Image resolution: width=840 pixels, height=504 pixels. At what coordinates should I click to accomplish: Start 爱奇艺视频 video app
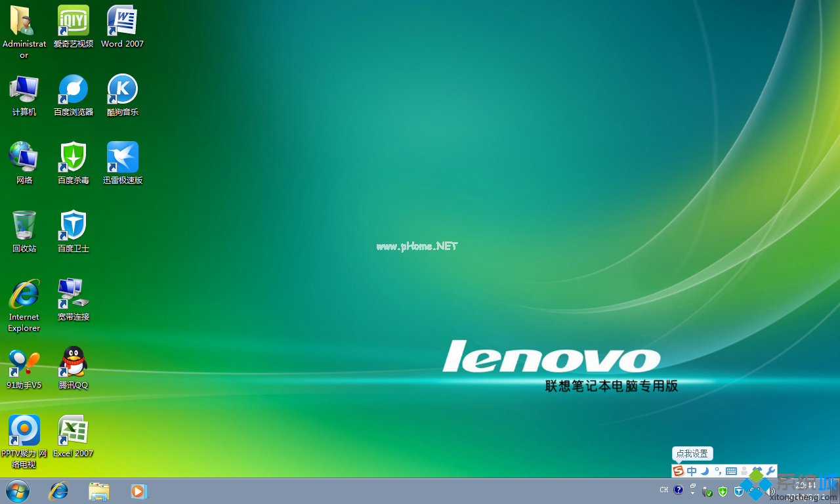click(73, 21)
